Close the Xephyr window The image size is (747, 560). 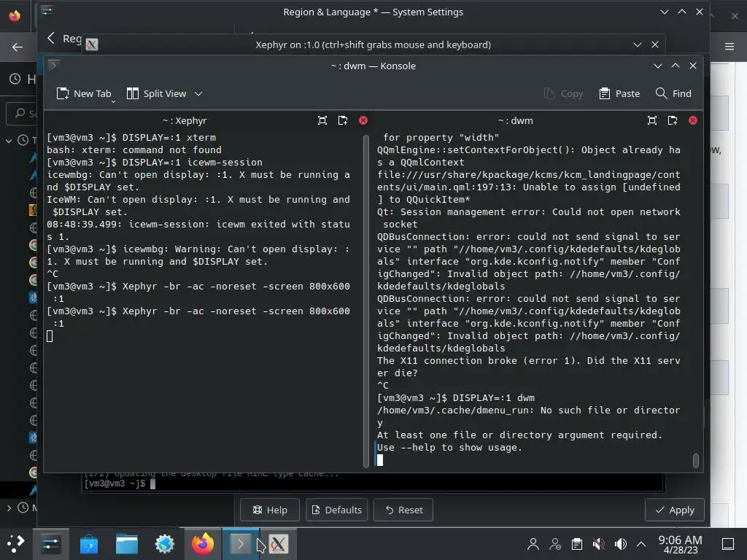[655, 44]
